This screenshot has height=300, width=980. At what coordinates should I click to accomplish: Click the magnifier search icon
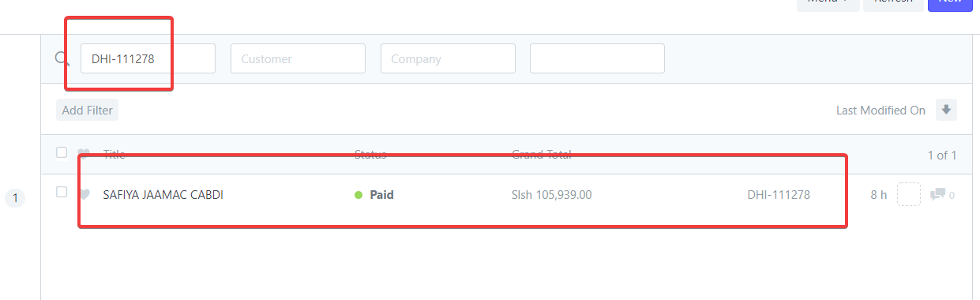point(62,58)
